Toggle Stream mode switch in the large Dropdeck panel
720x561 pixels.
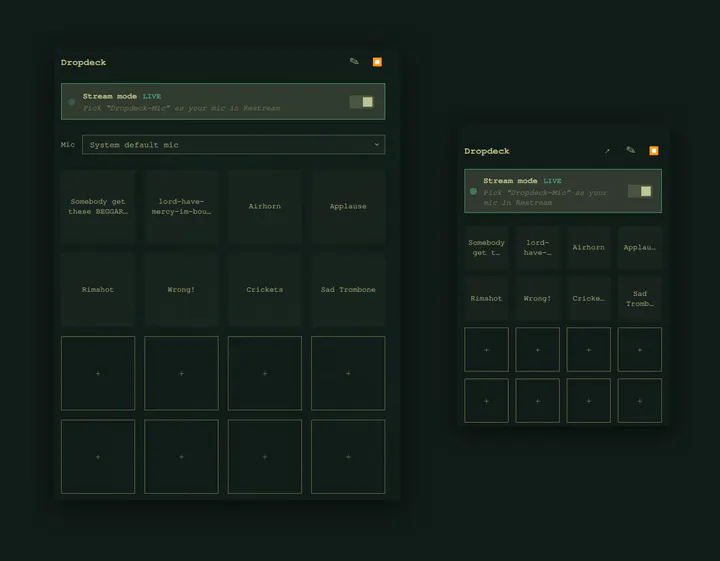[361, 102]
